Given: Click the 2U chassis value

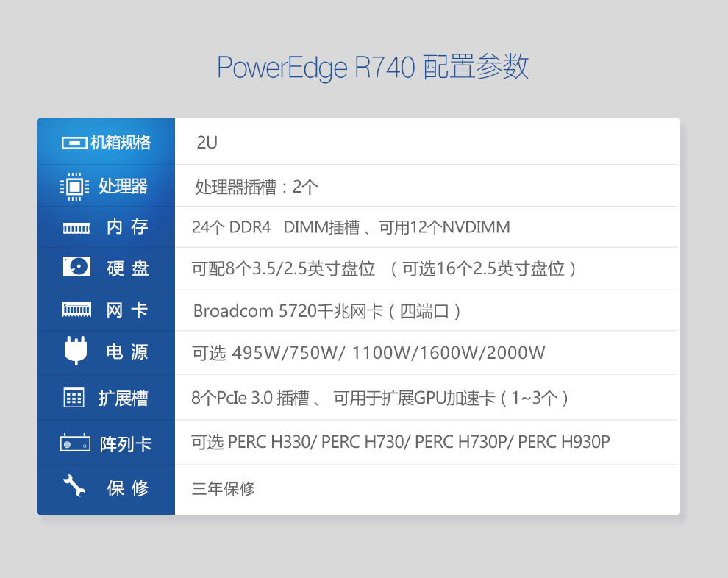Looking at the screenshot, I should pos(207,143).
